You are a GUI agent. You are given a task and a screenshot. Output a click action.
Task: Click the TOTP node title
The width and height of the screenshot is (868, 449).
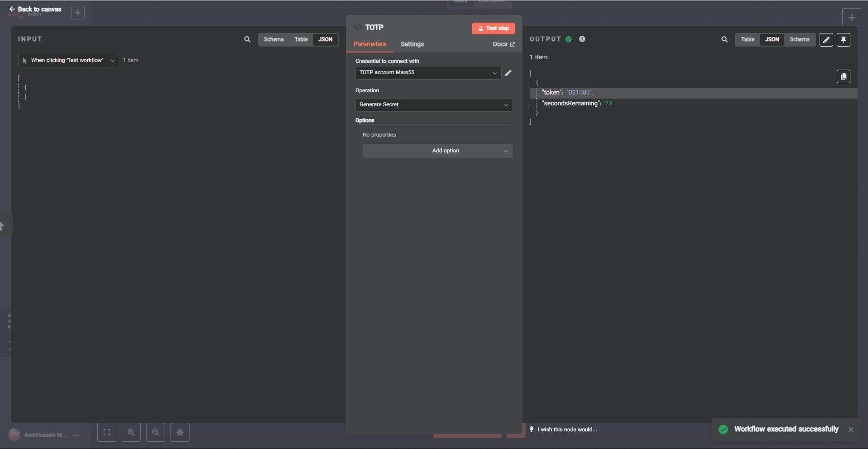pos(374,28)
